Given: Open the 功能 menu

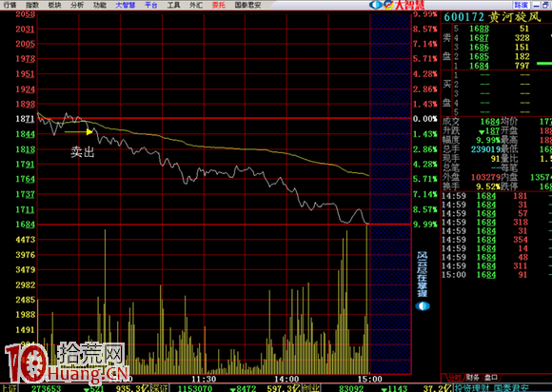Looking at the screenshot, I should (x=100, y=5).
